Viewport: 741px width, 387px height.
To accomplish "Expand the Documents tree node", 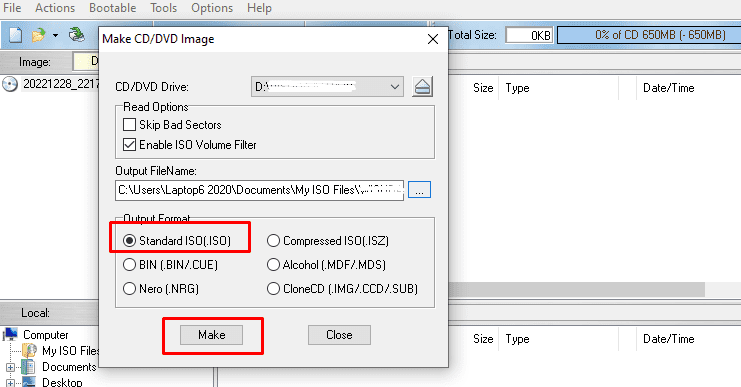I will point(10,367).
